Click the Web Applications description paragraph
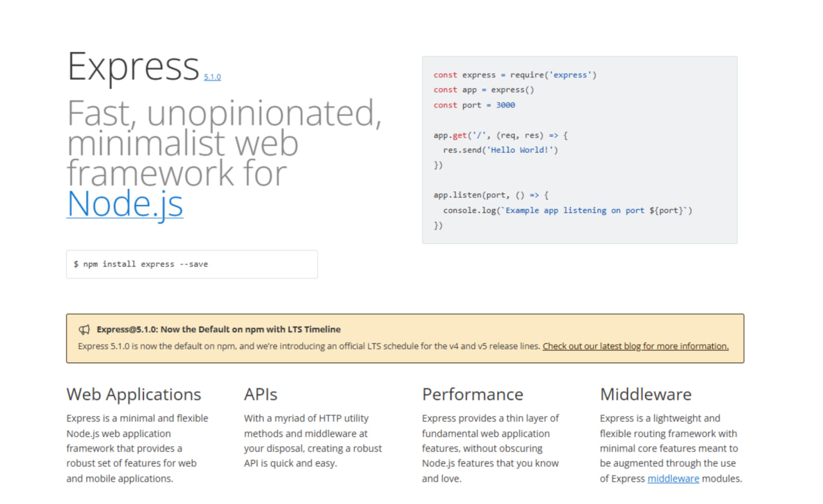The image size is (823, 504). coord(137,448)
